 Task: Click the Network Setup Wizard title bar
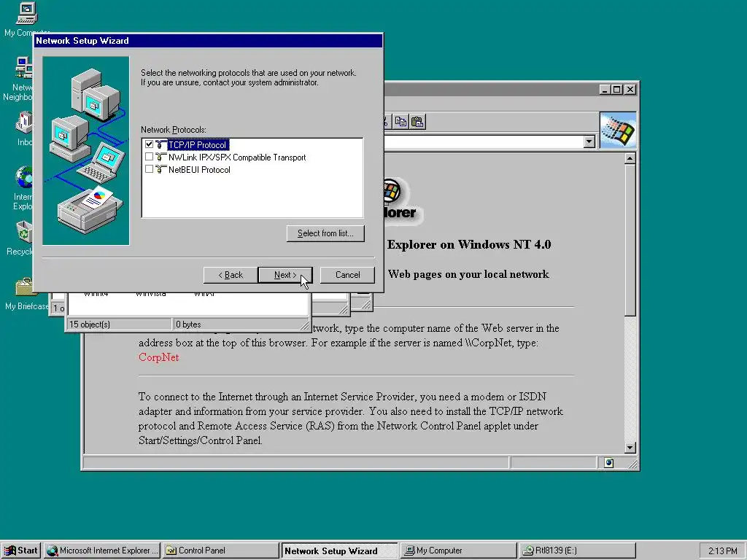pos(208,41)
